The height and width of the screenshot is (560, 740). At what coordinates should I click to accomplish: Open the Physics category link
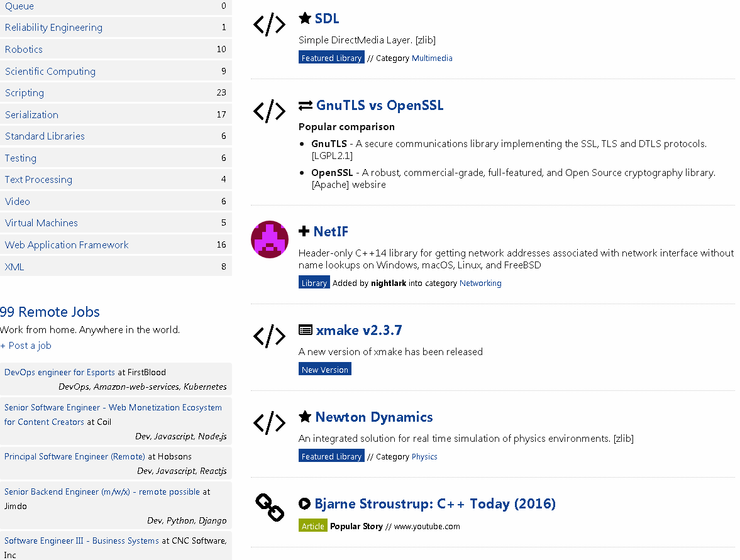click(424, 456)
